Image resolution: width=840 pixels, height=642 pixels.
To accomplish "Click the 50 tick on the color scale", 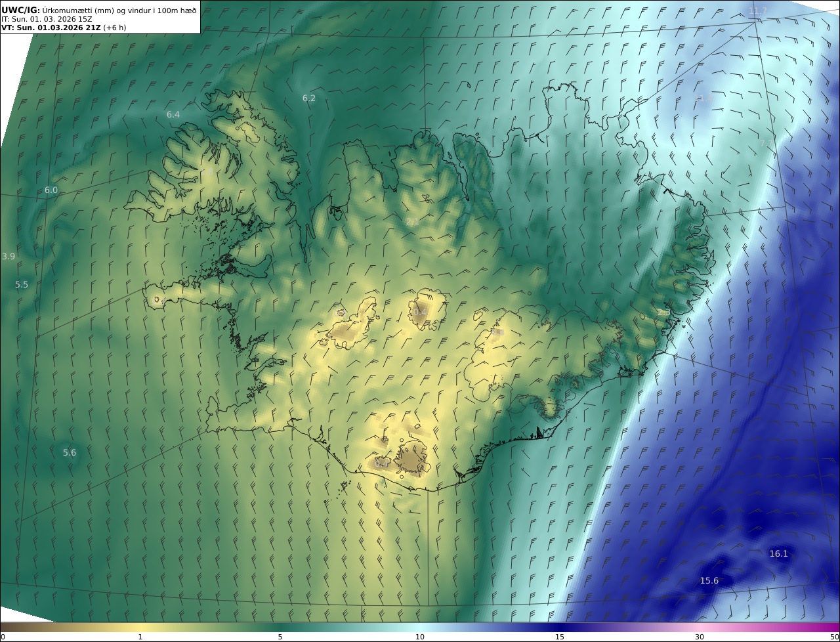I will click(x=834, y=637).
